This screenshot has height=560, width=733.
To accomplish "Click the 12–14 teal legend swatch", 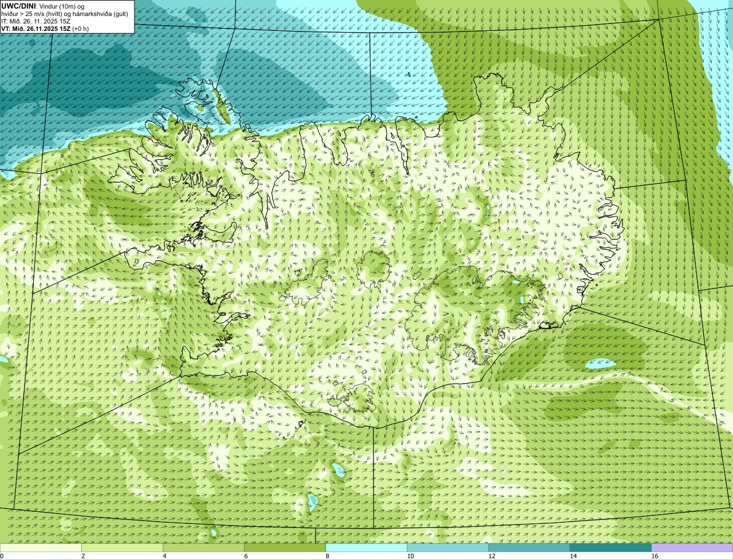I will coord(529,547).
